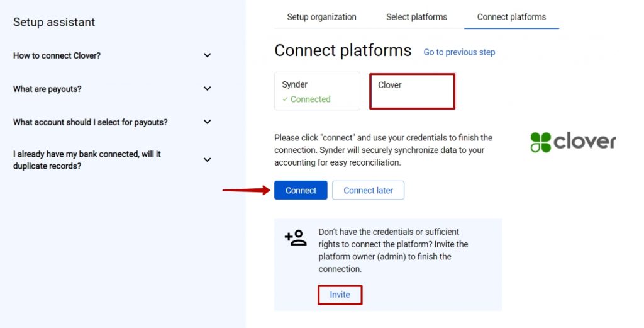The width and height of the screenshot is (644, 328).
Task: Click the add-person invite icon
Action: (x=296, y=237)
